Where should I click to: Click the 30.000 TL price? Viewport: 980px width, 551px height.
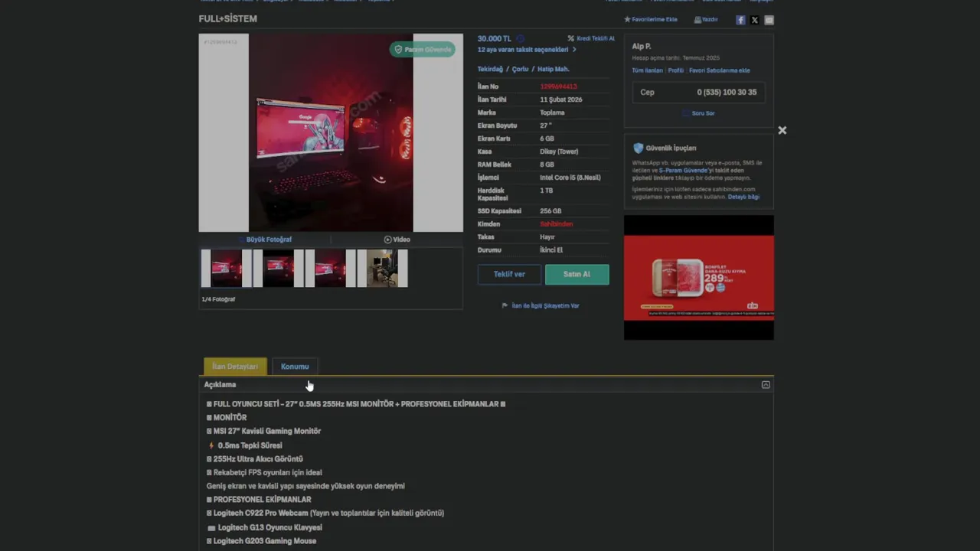coord(495,38)
